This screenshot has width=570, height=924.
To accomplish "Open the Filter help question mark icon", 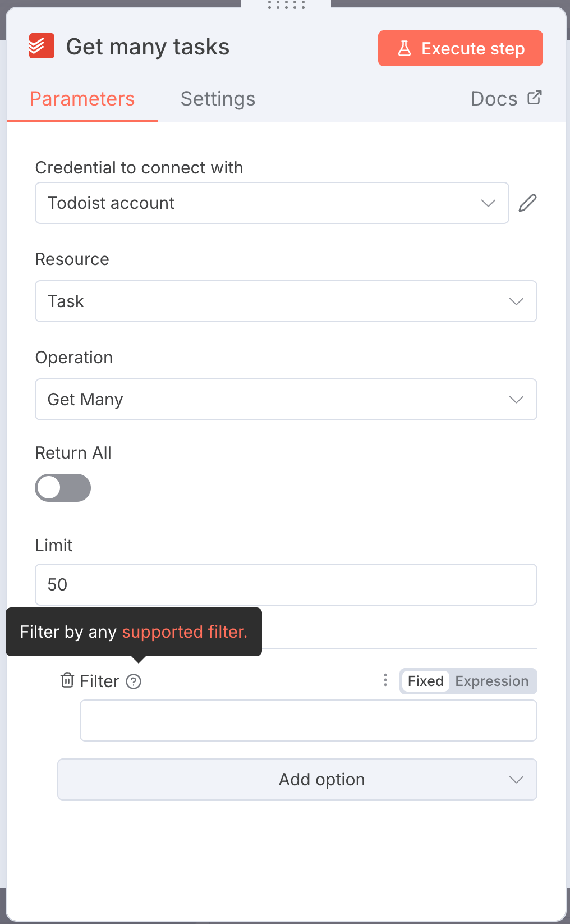I will (x=134, y=681).
